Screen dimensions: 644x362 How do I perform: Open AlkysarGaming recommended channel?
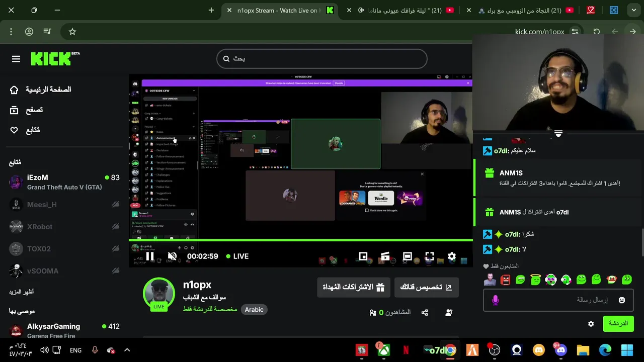coord(64,330)
